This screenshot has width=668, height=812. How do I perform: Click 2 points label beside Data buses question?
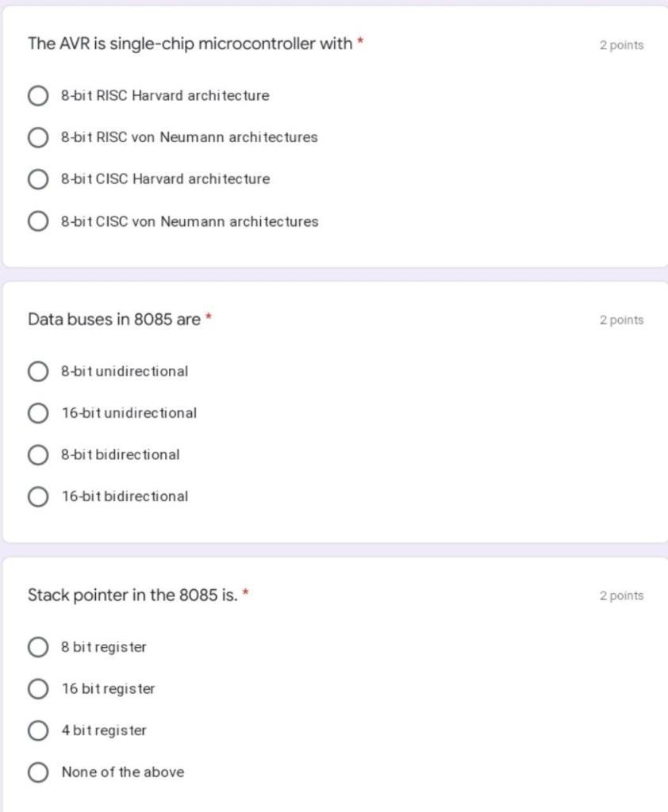click(621, 320)
